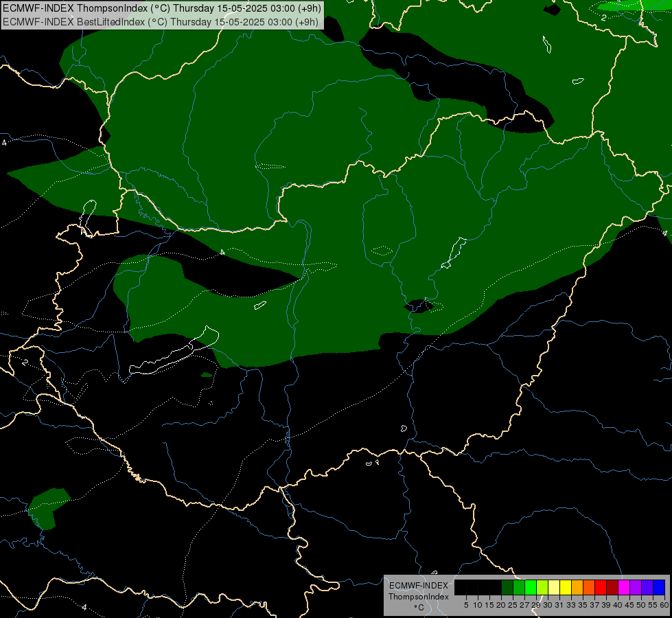Select the pale yellow 30-31 legend swatch

[554, 587]
